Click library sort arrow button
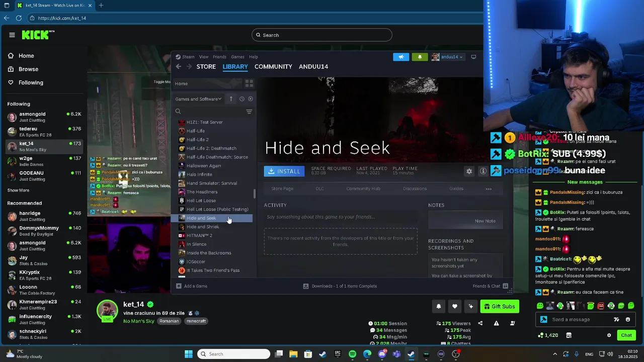This screenshot has height=362, width=644. pyautogui.click(x=231, y=99)
